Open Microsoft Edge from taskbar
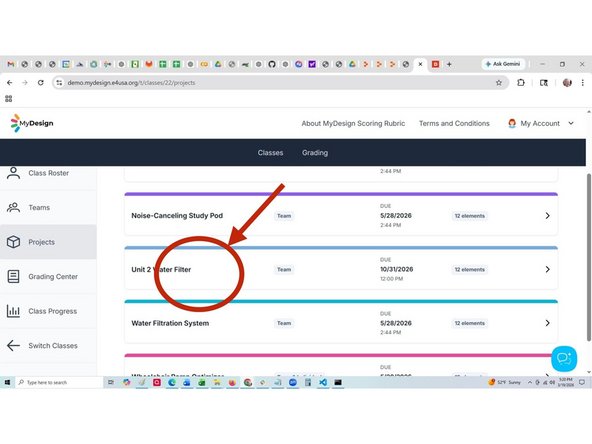 click(x=172, y=382)
